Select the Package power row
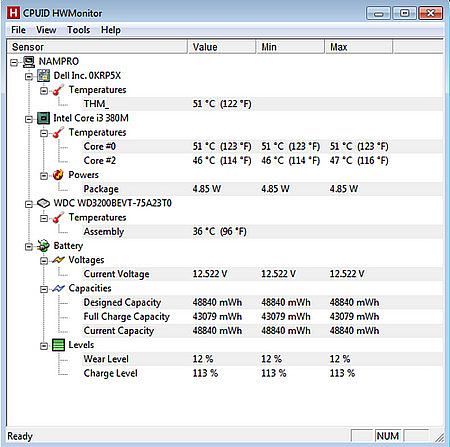450x447 pixels. click(262, 189)
